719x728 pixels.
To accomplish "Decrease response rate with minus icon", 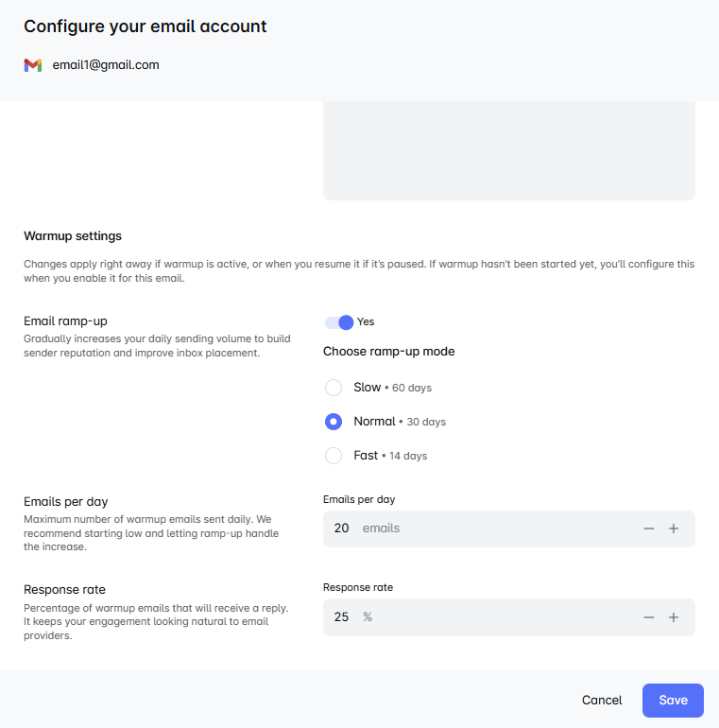I will pyautogui.click(x=649, y=617).
